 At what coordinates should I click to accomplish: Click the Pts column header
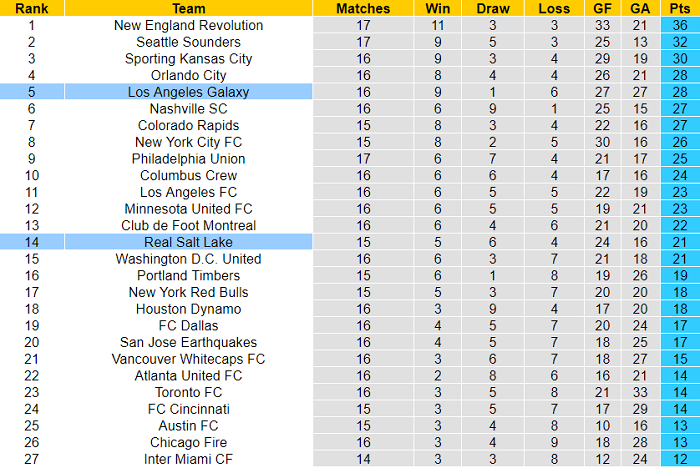679,8
